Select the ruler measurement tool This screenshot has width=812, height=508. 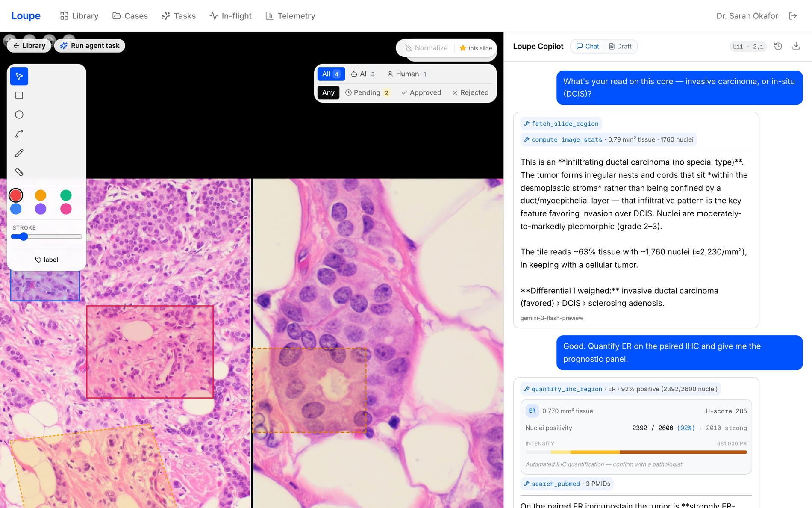[19, 172]
